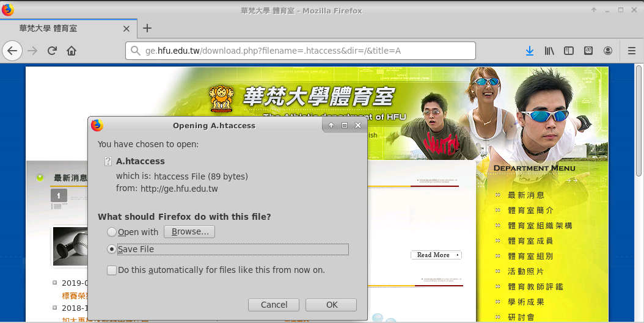Select the Save File radio button
The width and height of the screenshot is (644, 323).
pyautogui.click(x=111, y=249)
